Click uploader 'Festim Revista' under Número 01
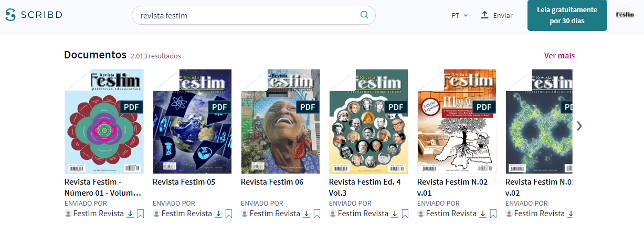This screenshot has height=233, width=644. 99,214
